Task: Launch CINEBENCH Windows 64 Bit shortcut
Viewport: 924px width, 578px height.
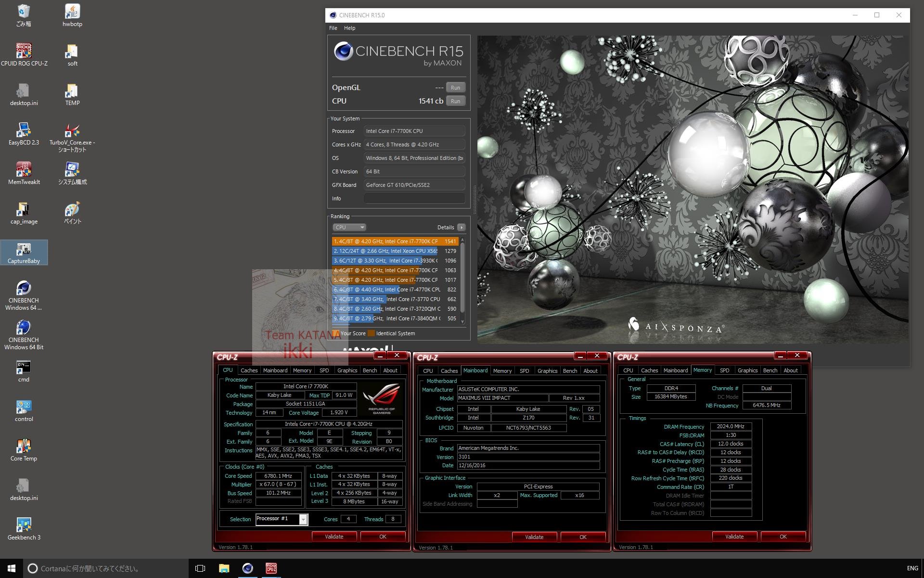Action: 24,335
